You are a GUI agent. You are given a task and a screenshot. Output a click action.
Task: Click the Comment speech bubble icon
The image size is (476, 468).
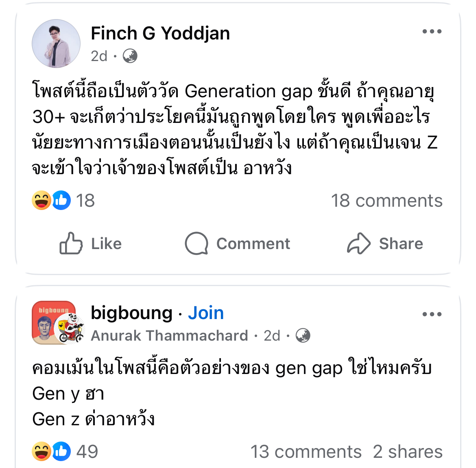[x=197, y=243]
